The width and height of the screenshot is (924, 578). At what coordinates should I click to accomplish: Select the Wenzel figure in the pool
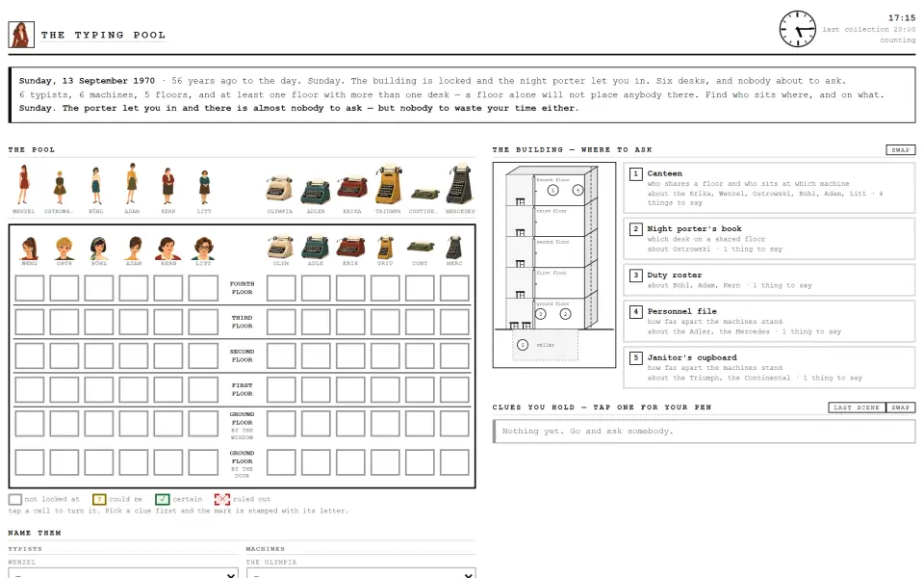[x=23, y=185]
